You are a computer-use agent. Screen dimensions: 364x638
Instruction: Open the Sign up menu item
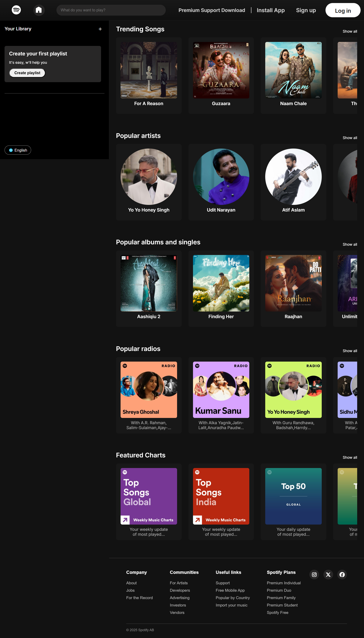tap(306, 10)
